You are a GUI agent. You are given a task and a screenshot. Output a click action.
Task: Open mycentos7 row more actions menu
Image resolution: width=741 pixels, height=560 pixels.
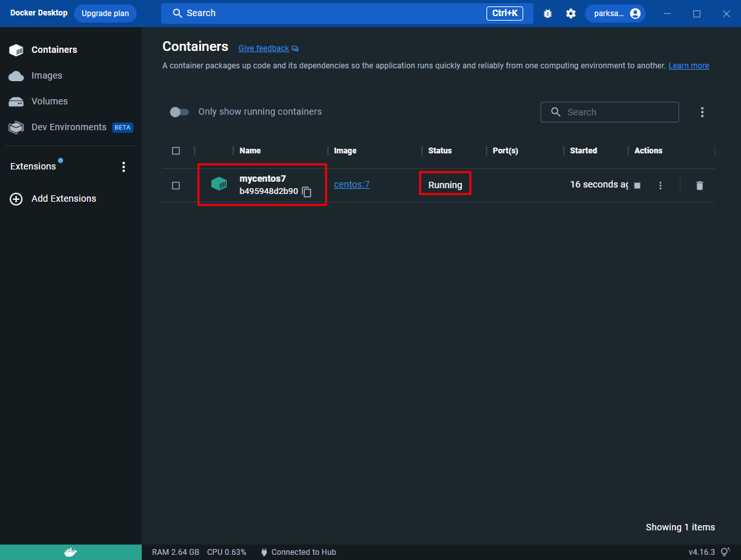click(x=660, y=186)
